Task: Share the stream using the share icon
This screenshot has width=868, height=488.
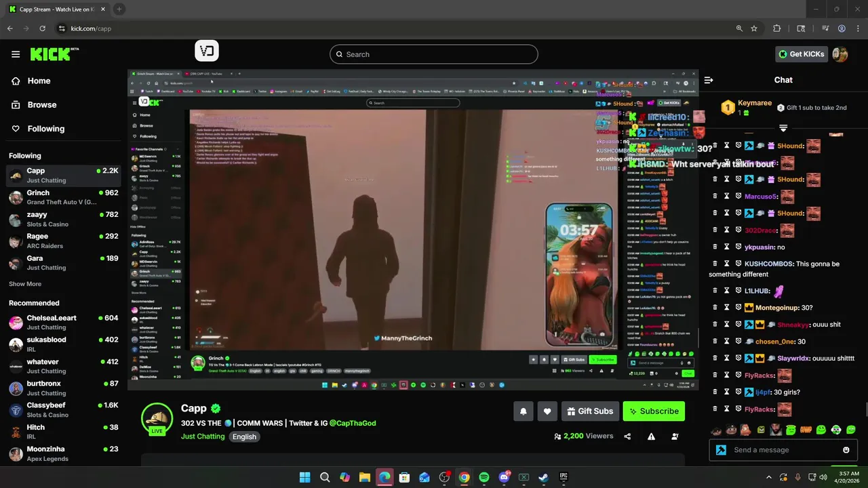Action: pyautogui.click(x=627, y=436)
